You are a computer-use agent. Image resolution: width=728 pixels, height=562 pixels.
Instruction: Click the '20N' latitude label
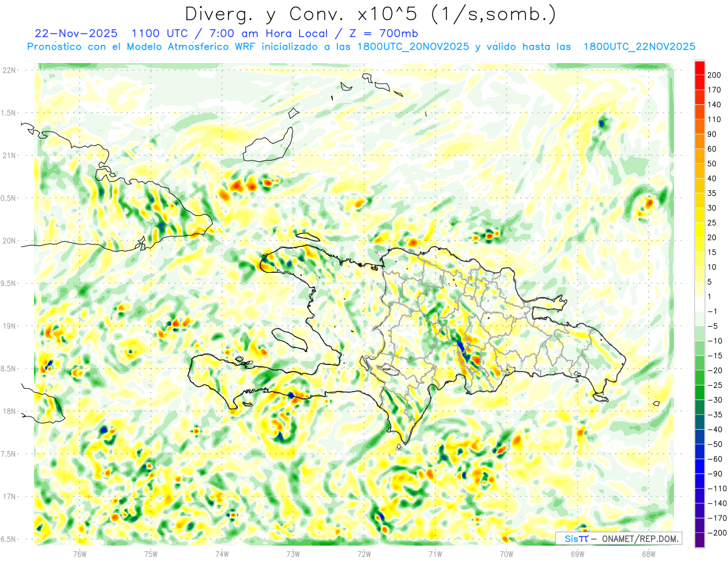point(8,241)
